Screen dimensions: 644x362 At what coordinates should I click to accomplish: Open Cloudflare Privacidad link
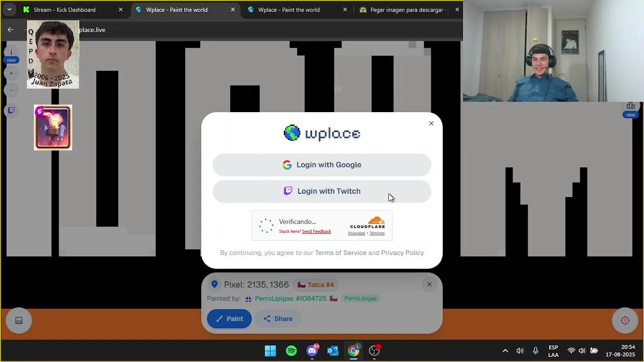coord(356,233)
